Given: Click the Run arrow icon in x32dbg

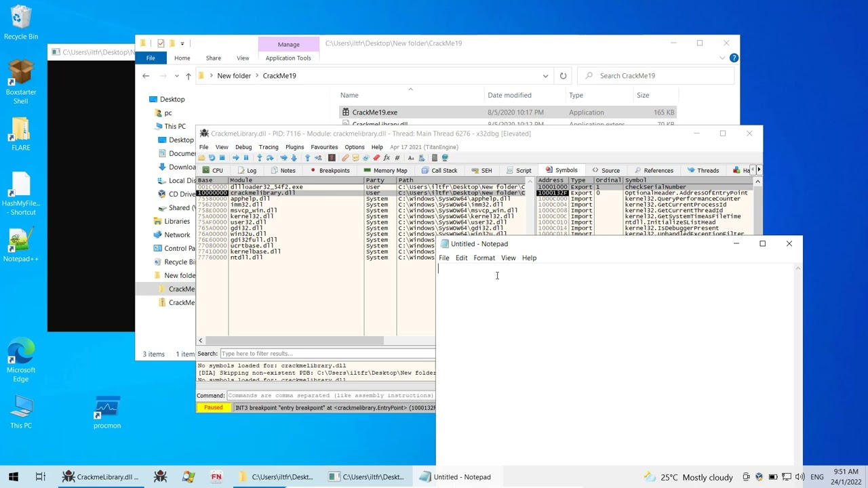Looking at the screenshot, I should 236,158.
